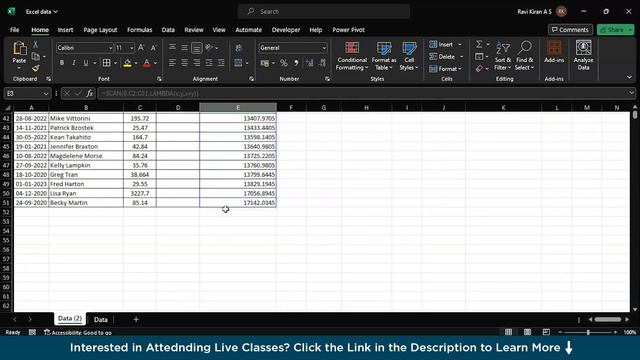
Task: Open the File menu
Action: pos(14,30)
